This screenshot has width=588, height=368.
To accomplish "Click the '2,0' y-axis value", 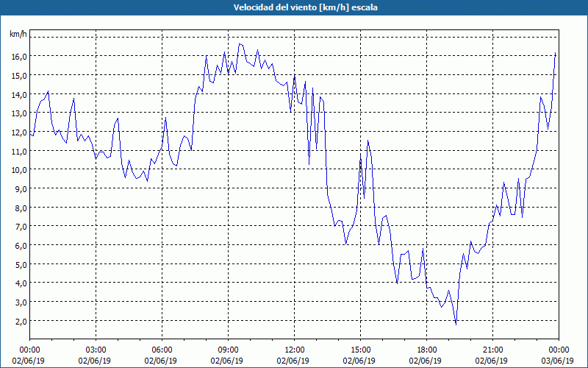I will [x=21, y=321].
